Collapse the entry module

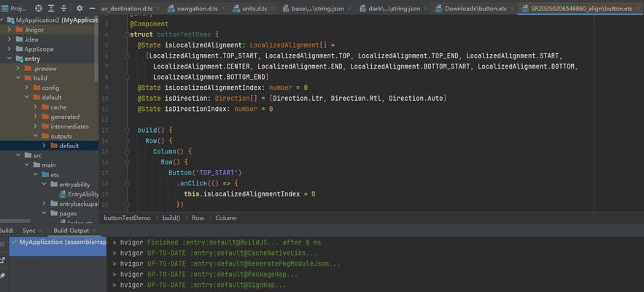9,59
